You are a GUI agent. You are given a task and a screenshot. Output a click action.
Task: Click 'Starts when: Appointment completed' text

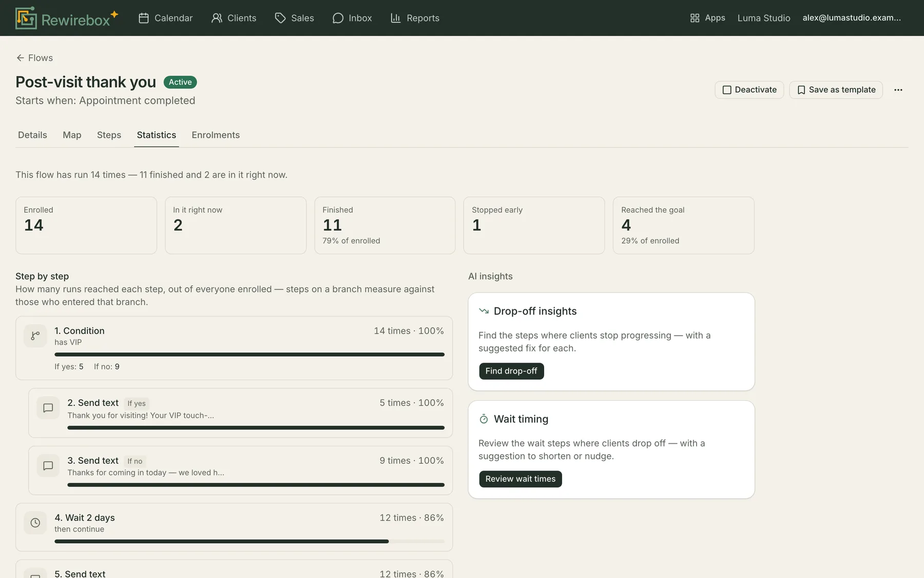tap(105, 101)
